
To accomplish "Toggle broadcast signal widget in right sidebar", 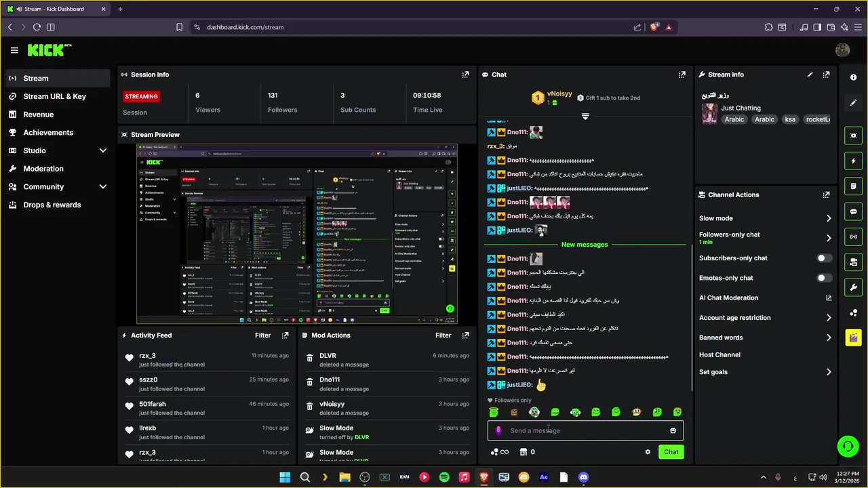I will coord(853,237).
